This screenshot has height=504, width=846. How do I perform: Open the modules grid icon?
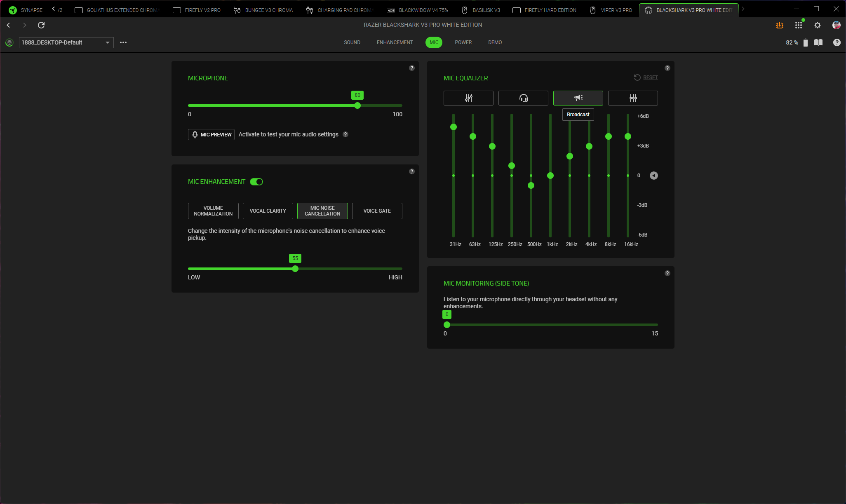(x=799, y=25)
